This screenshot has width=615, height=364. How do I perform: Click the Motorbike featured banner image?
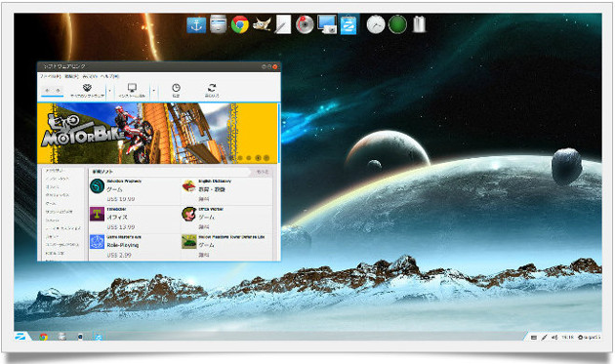coord(158,134)
